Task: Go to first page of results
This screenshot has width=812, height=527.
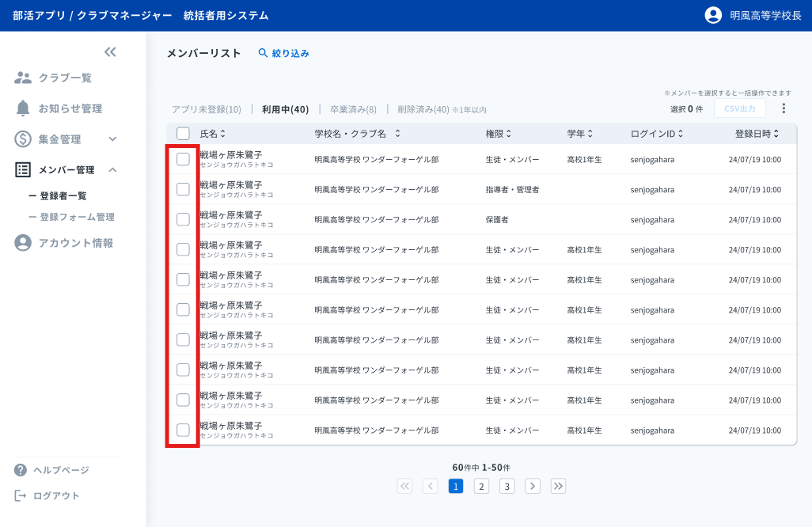Action: pos(404,486)
